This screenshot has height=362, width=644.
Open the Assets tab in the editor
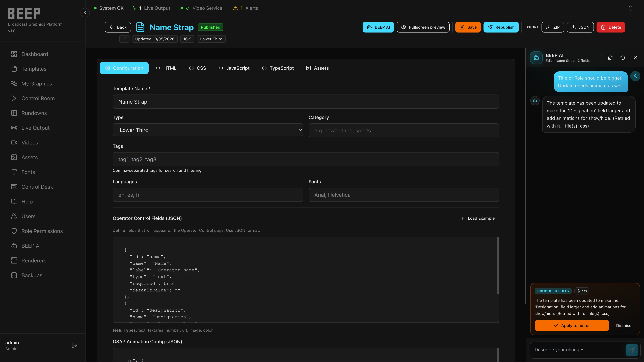coord(317,68)
